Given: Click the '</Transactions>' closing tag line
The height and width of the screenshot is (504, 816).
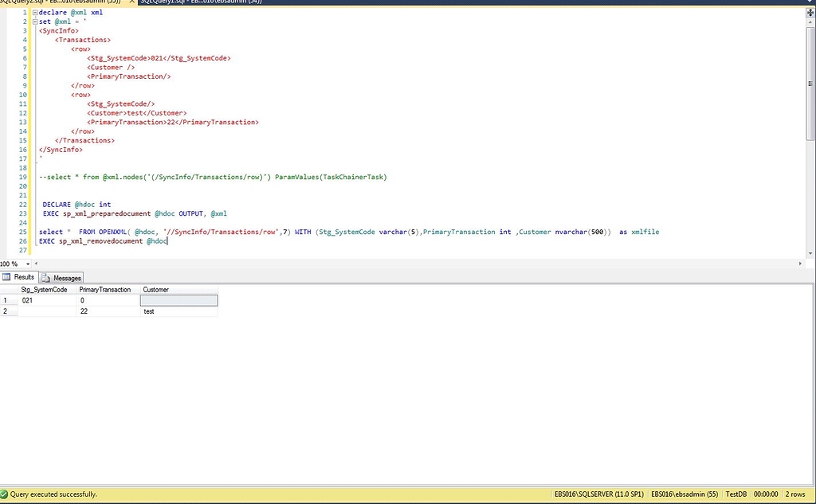Looking at the screenshot, I should tap(84, 140).
